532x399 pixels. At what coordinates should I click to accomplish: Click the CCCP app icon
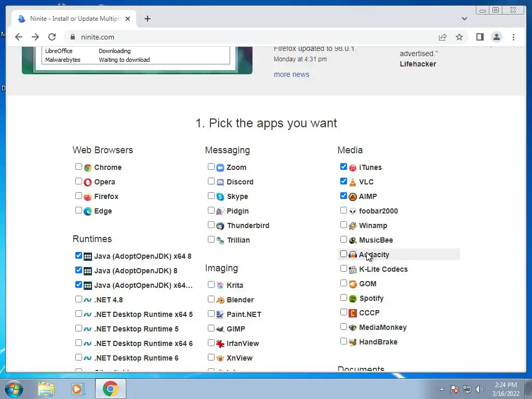(353, 313)
